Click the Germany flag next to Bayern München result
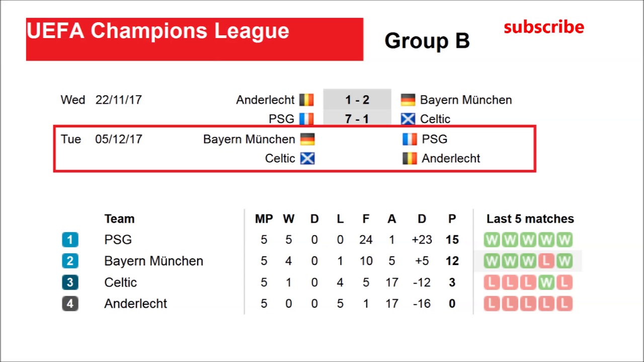The width and height of the screenshot is (644, 362). click(408, 100)
